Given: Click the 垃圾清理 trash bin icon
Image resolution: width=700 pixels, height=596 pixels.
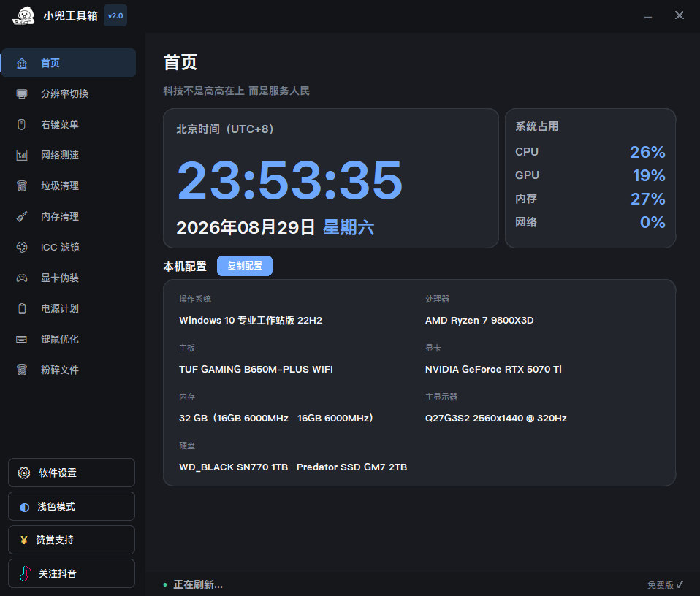Looking at the screenshot, I should 22,186.
